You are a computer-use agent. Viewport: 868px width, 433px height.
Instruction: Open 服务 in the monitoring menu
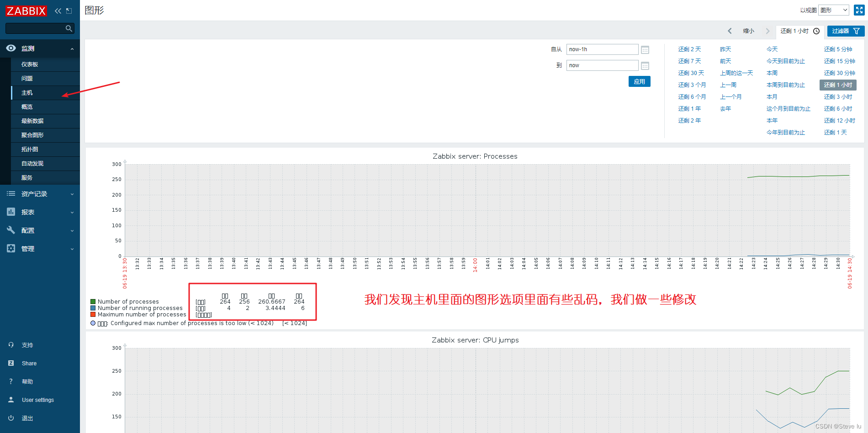27,178
